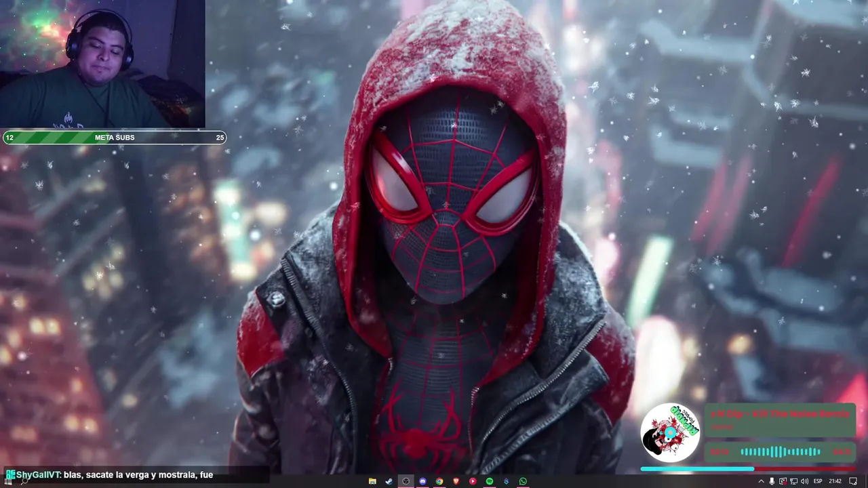Open network status tray icon
868x488 pixels.
[x=793, y=481]
